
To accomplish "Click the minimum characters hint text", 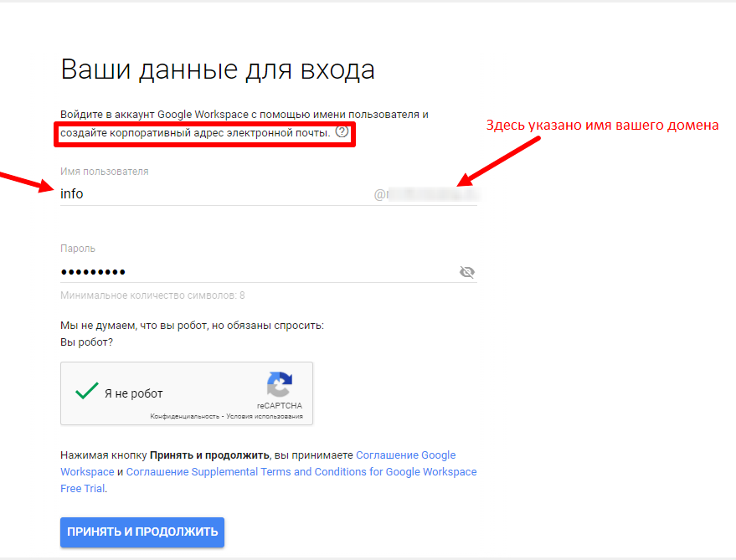I will click(x=152, y=295).
